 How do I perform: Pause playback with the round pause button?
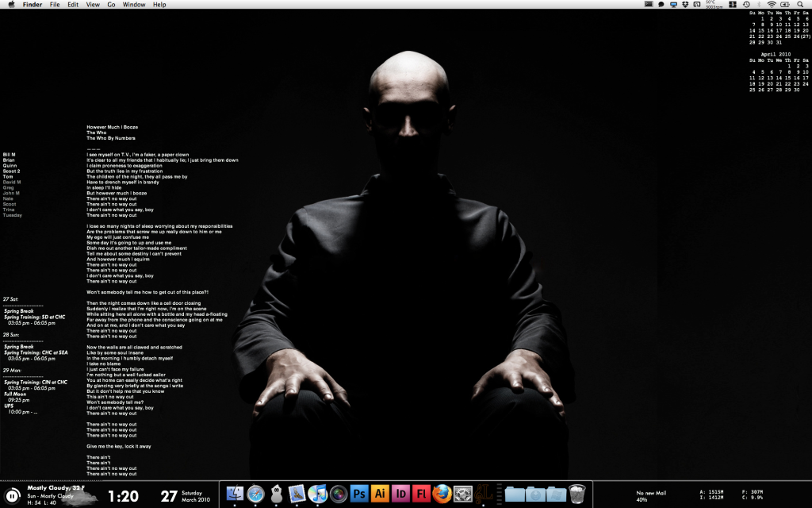11,496
